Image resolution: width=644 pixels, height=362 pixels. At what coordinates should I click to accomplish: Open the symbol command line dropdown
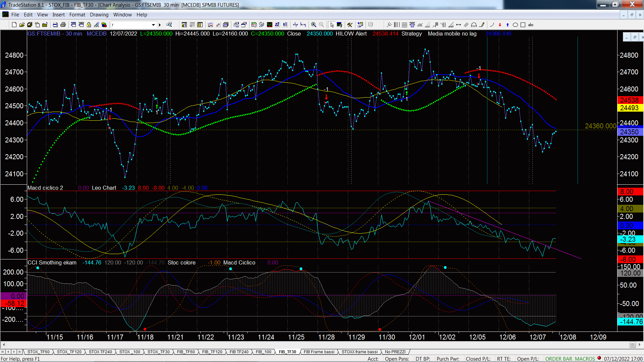point(153,25)
